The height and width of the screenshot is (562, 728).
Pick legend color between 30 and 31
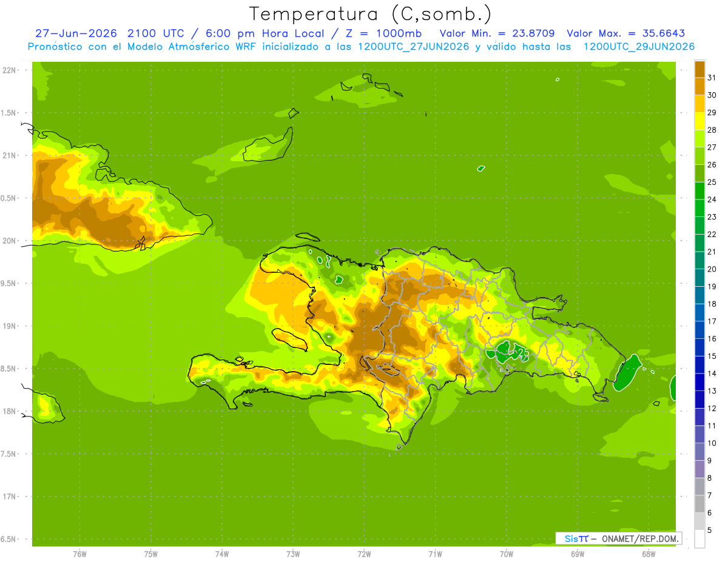(699, 86)
